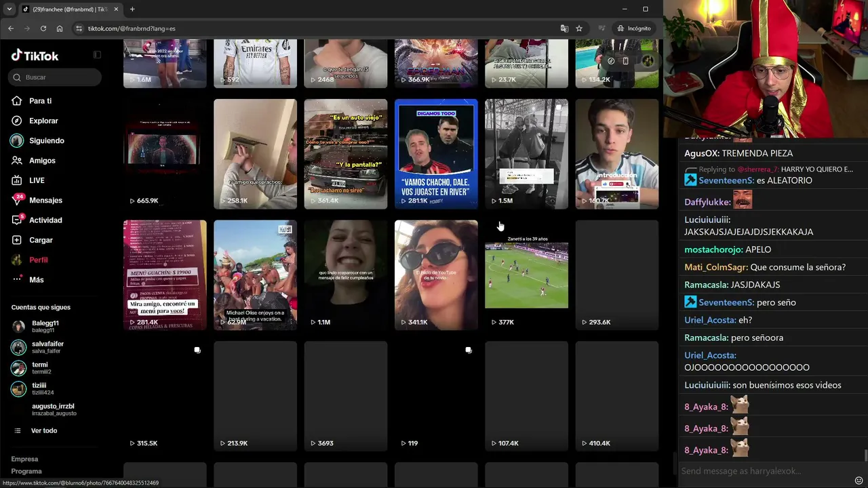Click username Mati_ColmSagr in chat
868x488 pixels.
coord(715,267)
